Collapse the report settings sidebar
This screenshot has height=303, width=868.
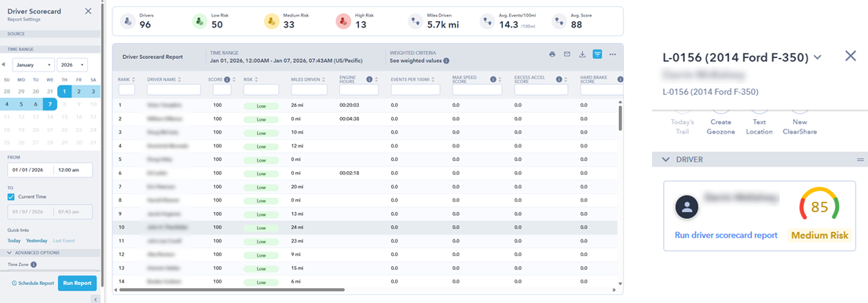95,299
